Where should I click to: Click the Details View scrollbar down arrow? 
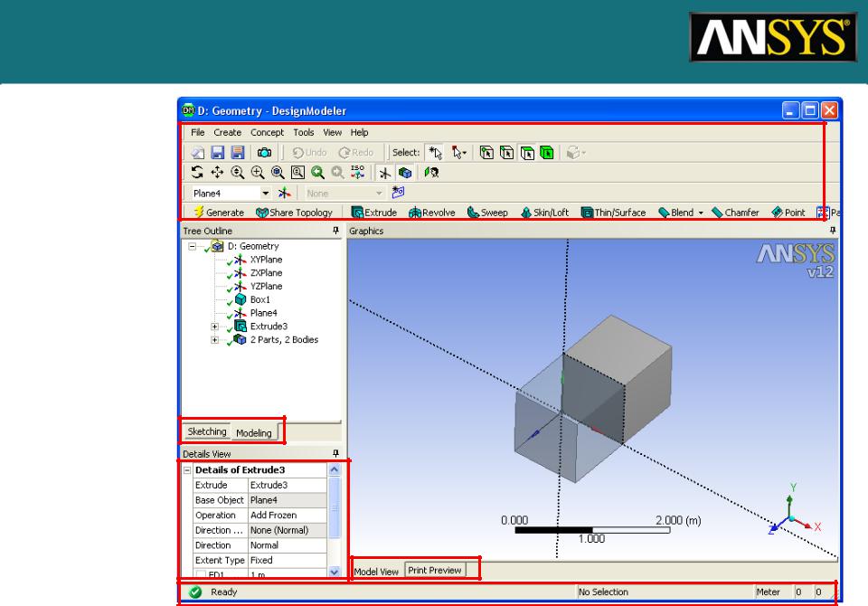pyautogui.click(x=335, y=571)
